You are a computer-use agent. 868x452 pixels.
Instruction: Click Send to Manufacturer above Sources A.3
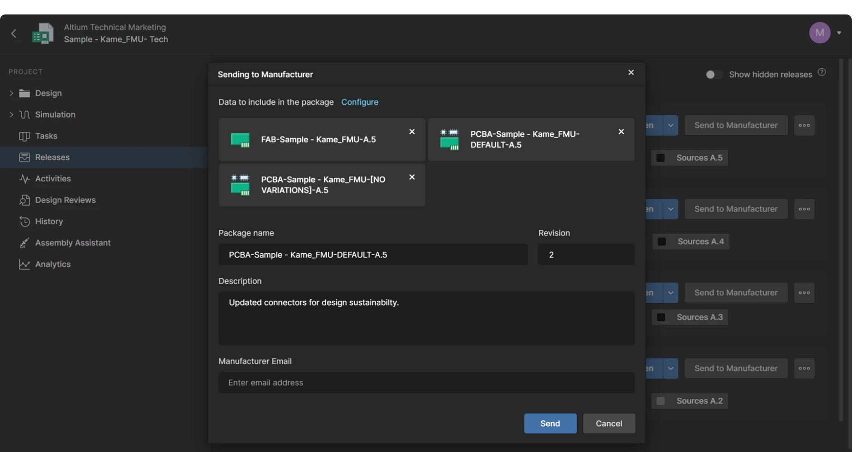736,292
